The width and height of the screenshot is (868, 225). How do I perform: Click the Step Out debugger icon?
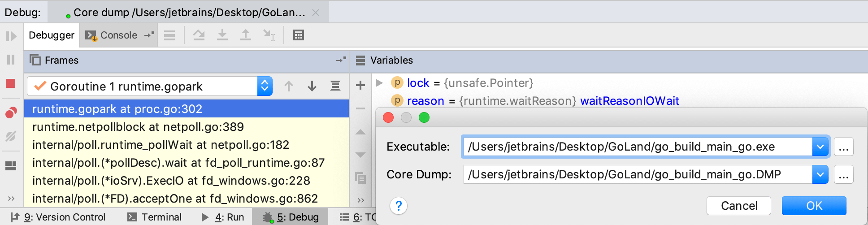click(x=245, y=35)
